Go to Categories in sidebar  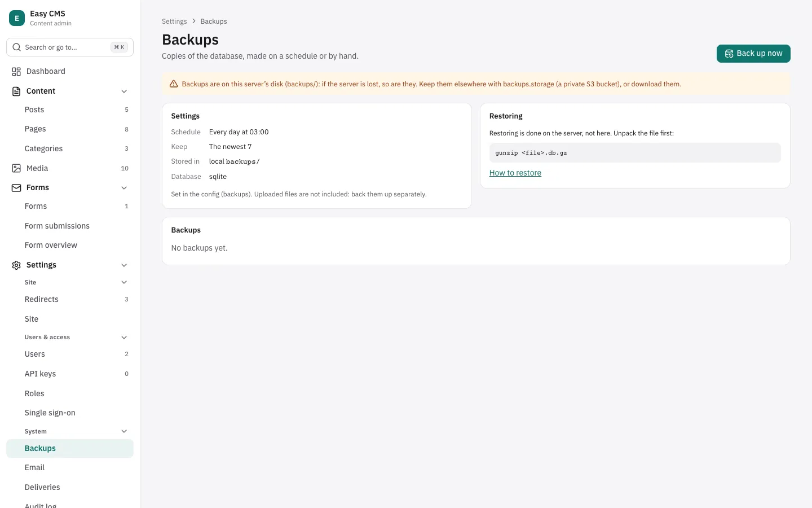tap(70, 149)
